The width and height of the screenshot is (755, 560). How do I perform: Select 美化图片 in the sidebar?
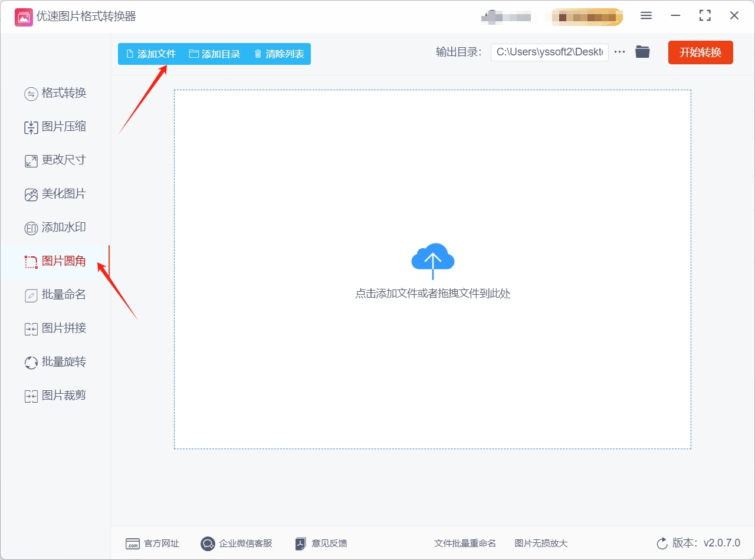[55, 194]
